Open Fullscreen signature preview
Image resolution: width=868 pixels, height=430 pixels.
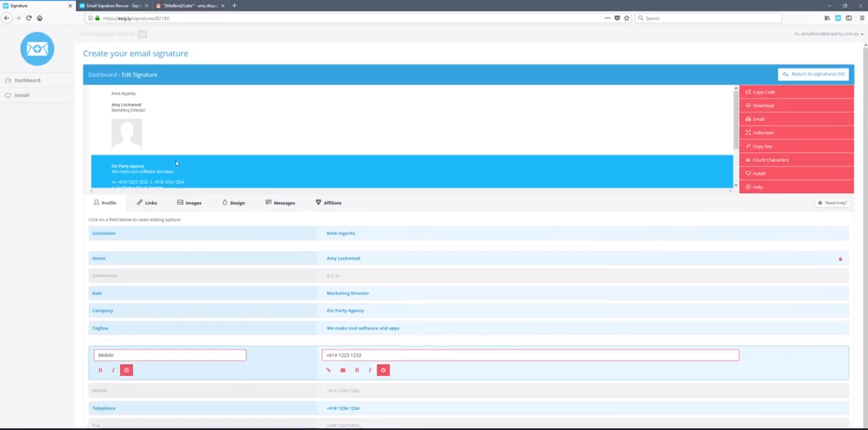(x=796, y=133)
